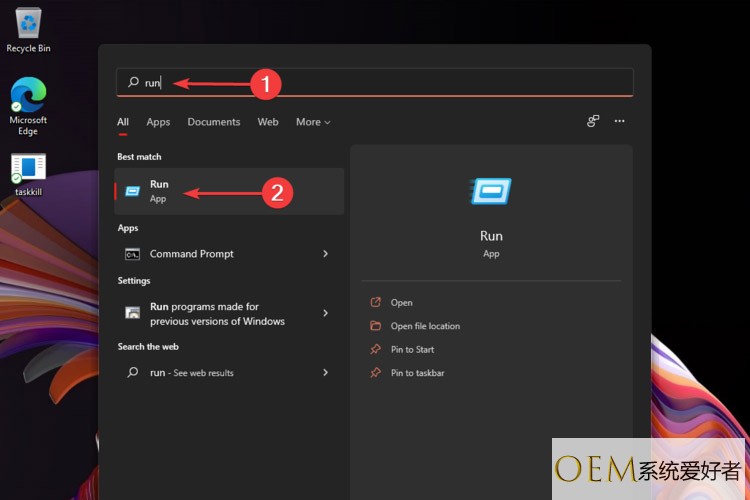This screenshot has height=500, width=750.
Task: Expand Command Prompt result chevron
Action: point(325,254)
